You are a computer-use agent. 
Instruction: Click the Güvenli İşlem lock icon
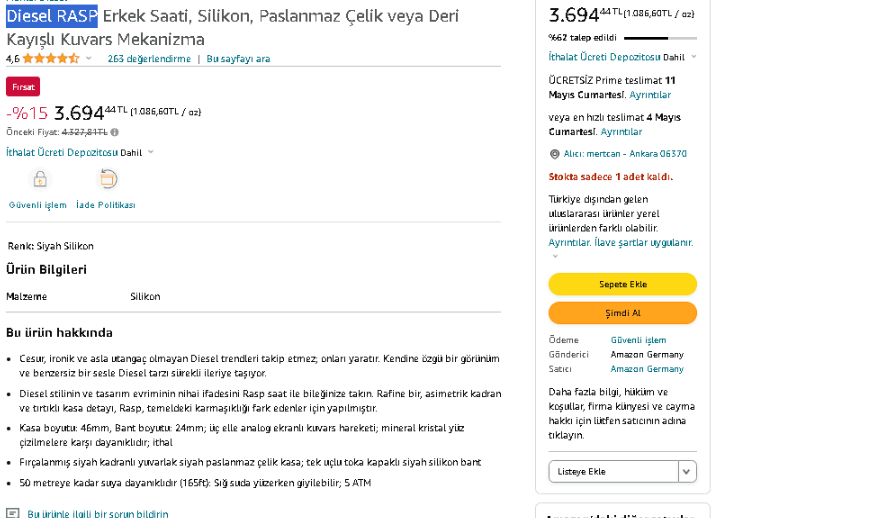tap(40, 180)
